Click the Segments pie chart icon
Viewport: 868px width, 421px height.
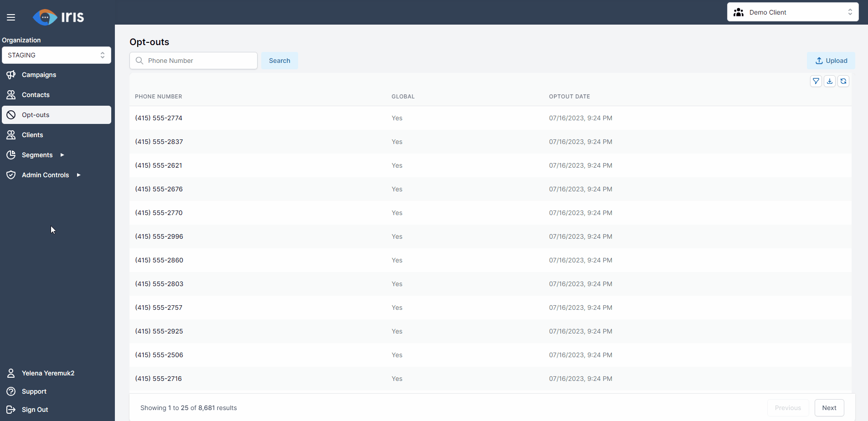pyautogui.click(x=11, y=155)
